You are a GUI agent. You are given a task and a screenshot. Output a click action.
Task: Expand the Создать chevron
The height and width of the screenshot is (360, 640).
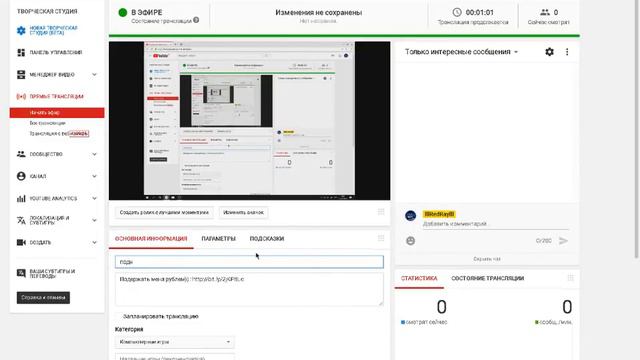pyautogui.click(x=94, y=242)
